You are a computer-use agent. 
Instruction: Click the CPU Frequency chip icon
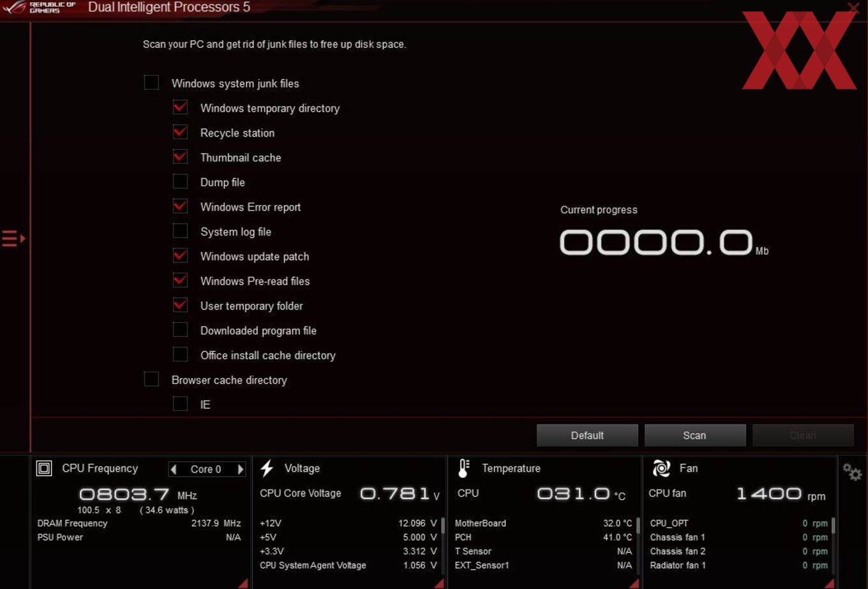(x=44, y=468)
